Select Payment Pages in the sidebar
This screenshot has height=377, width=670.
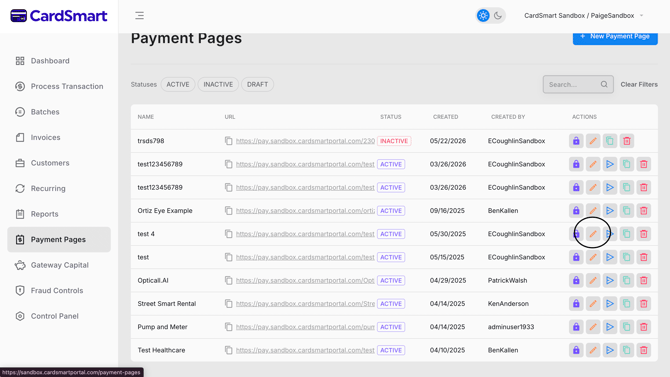coord(59,239)
